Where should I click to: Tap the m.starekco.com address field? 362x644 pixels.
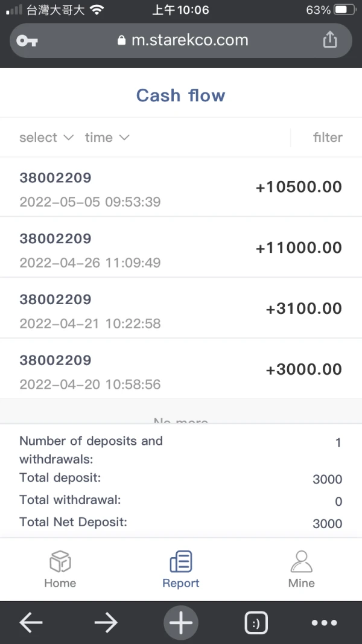pos(189,40)
